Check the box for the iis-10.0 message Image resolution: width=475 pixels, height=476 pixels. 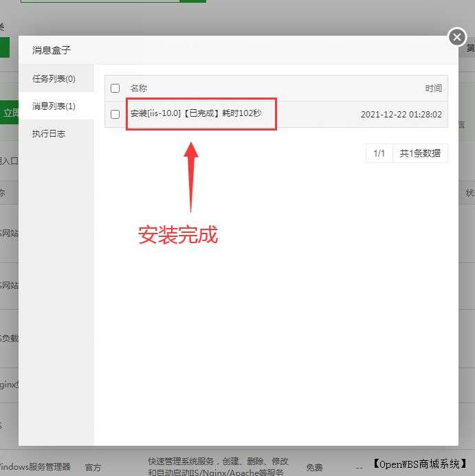115,115
